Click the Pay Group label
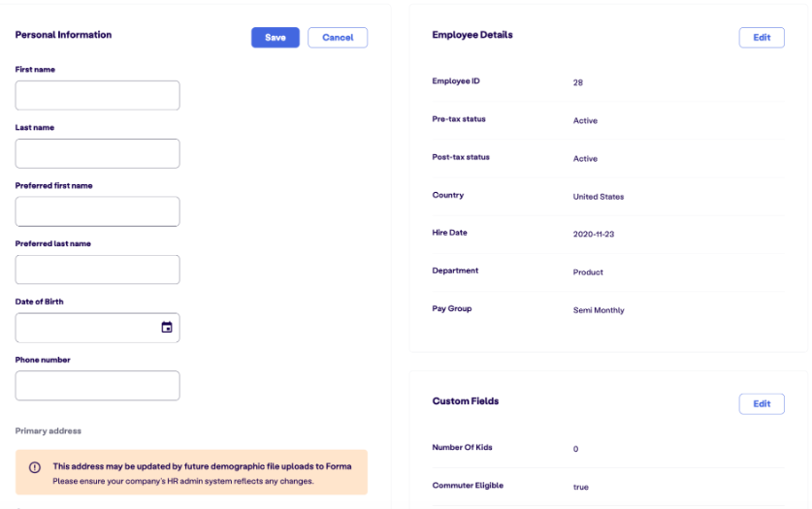 pos(451,309)
